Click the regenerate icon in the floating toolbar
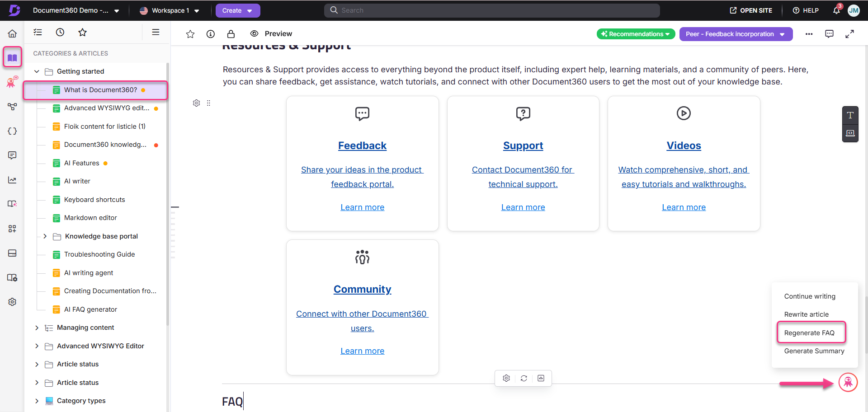The image size is (868, 412). pyautogui.click(x=524, y=378)
